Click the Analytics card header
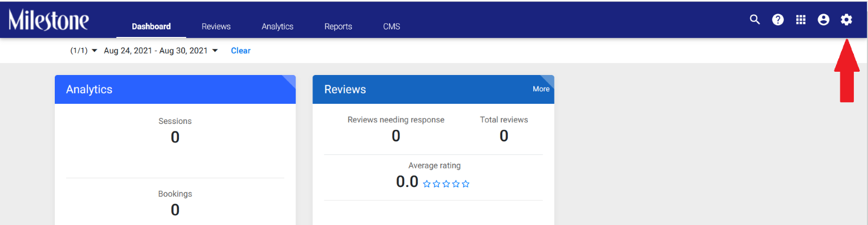Viewport: 868px width, 225px height. 175,89
